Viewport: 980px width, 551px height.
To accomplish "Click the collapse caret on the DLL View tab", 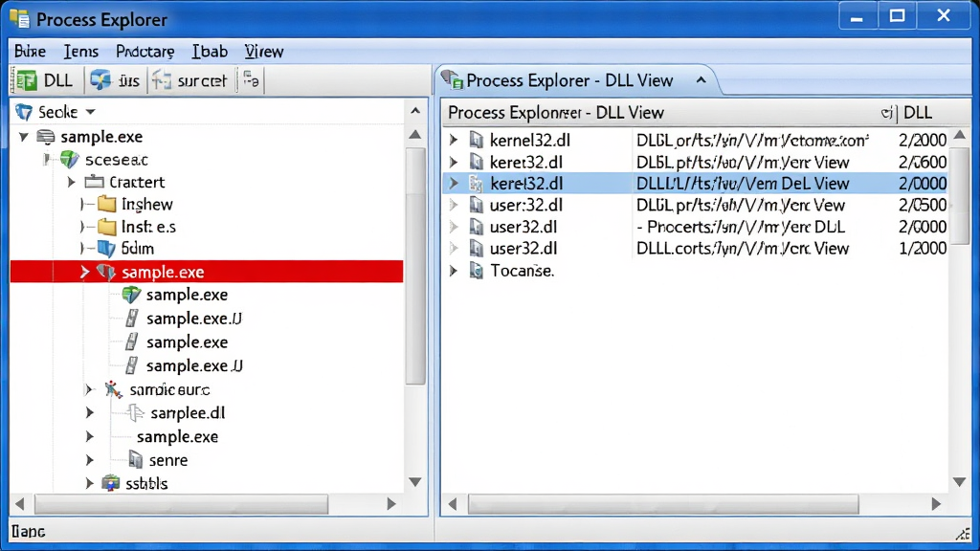I will point(702,80).
